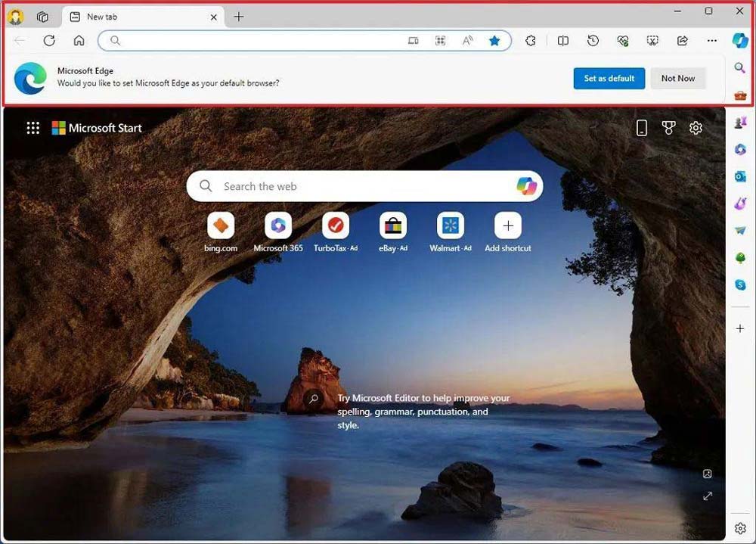756x544 pixels.
Task: Open Outlook from the sidebar
Action: pyautogui.click(x=740, y=176)
